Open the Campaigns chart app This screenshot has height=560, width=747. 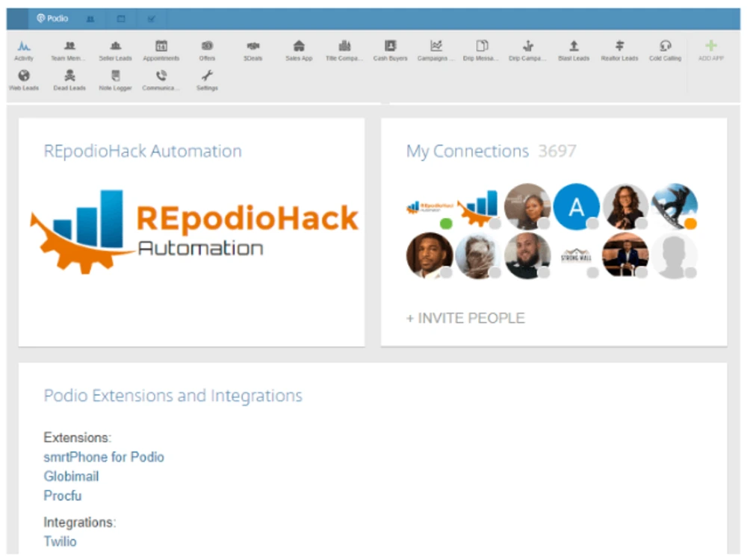point(436,51)
